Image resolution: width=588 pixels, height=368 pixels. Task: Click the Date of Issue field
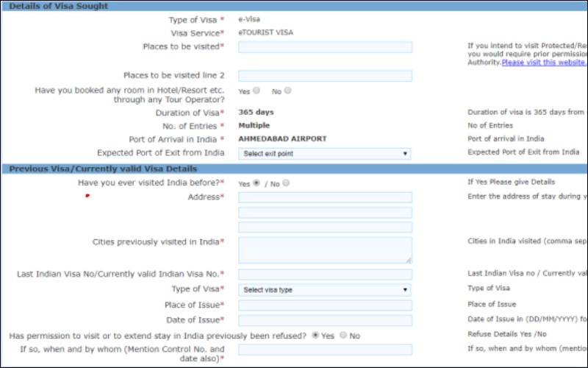coord(325,320)
